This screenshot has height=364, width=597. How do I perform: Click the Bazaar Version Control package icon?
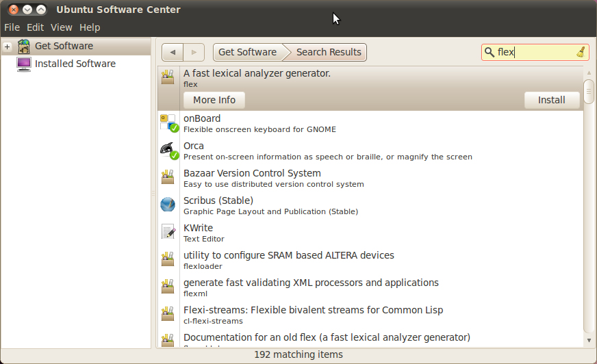click(168, 177)
